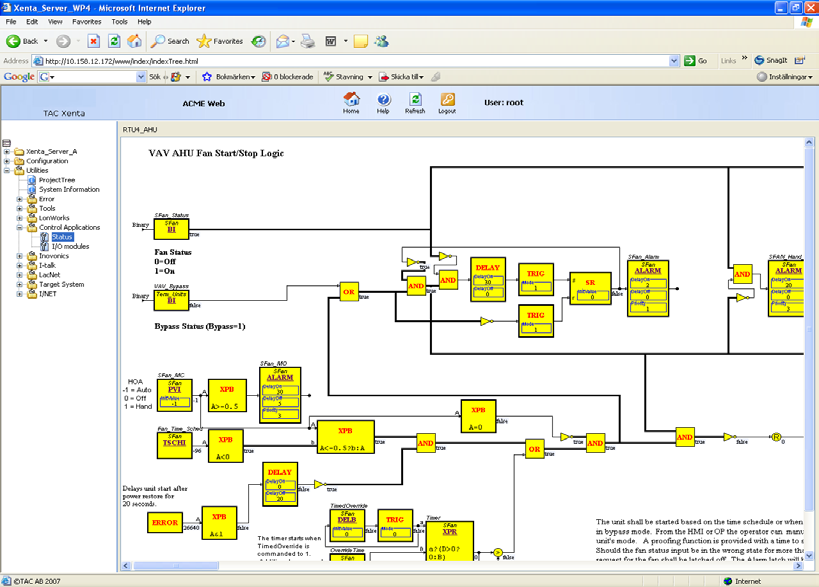Click the SFan_Alarm ALARM block link

point(648,271)
